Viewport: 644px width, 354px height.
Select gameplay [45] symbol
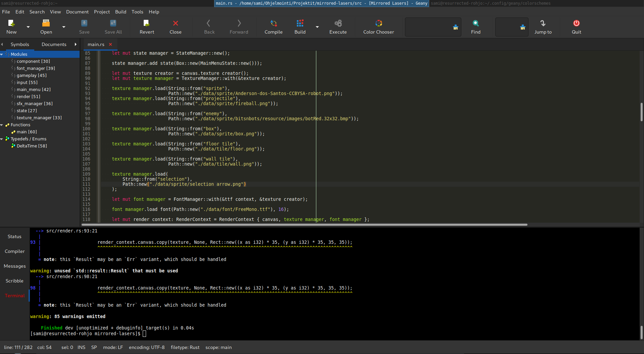32,75
